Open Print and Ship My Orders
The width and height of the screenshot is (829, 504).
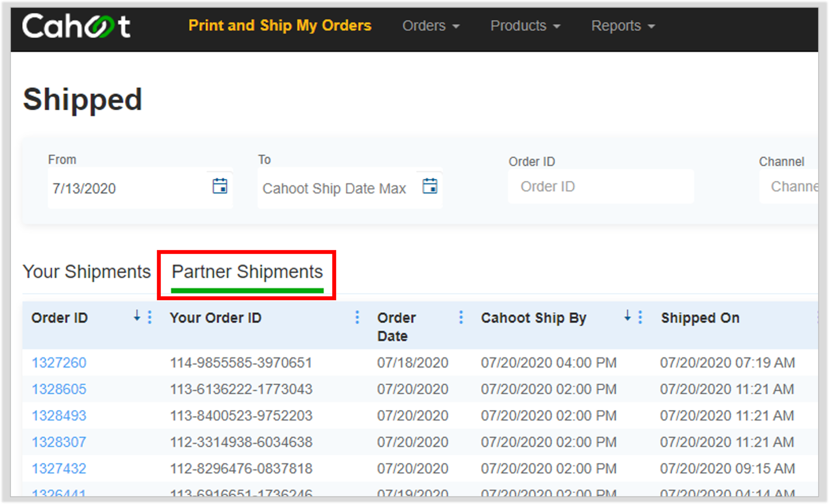point(280,26)
